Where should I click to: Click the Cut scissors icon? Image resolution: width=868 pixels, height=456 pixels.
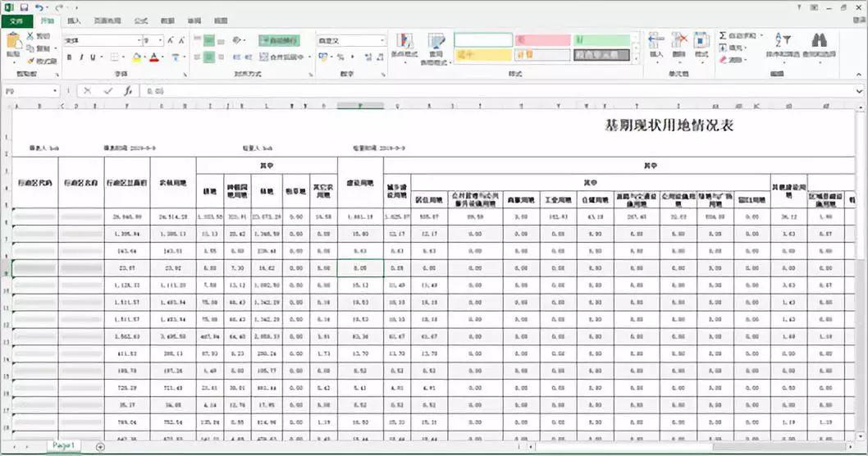tap(30, 36)
